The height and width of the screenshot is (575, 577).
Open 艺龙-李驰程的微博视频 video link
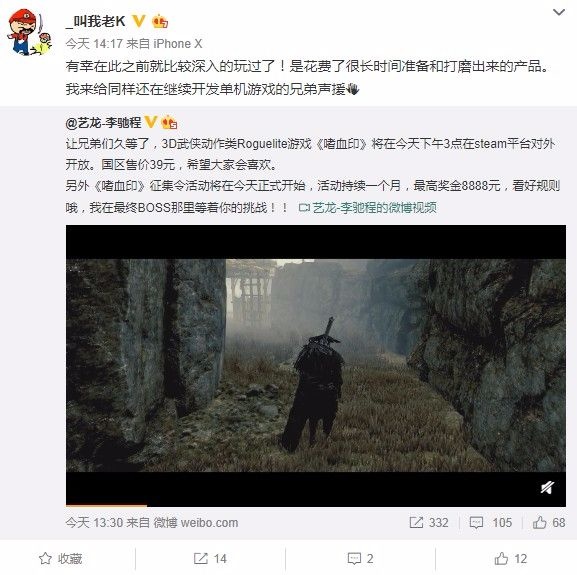[x=367, y=208]
